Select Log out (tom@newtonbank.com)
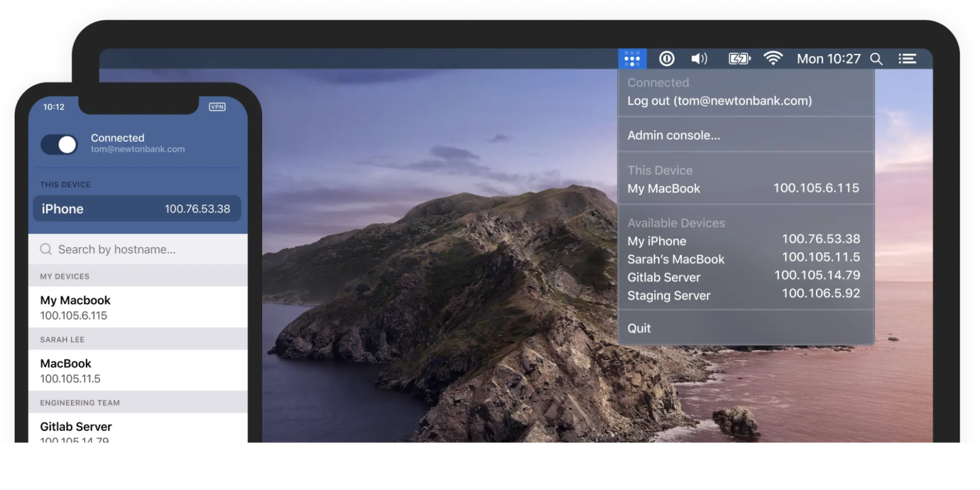The width and height of the screenshot is (980, 490). point(719,101)
